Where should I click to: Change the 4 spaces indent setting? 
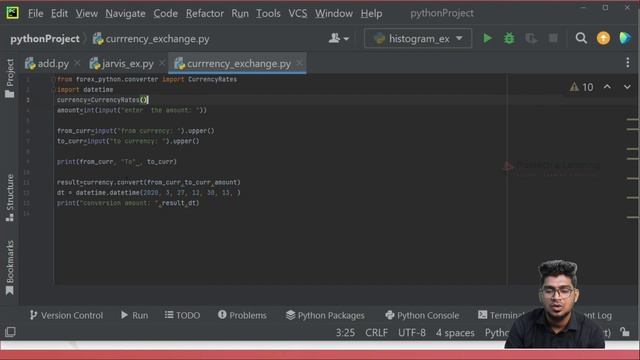(x=455, y=333)
